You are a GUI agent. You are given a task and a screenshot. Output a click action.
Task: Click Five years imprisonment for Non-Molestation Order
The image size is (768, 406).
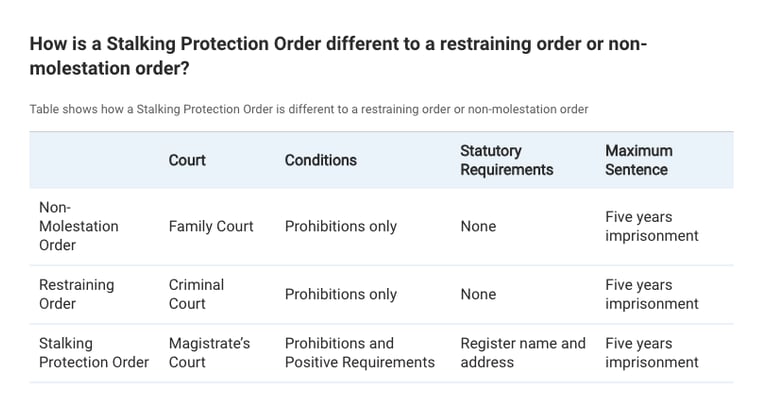point(651,226)
